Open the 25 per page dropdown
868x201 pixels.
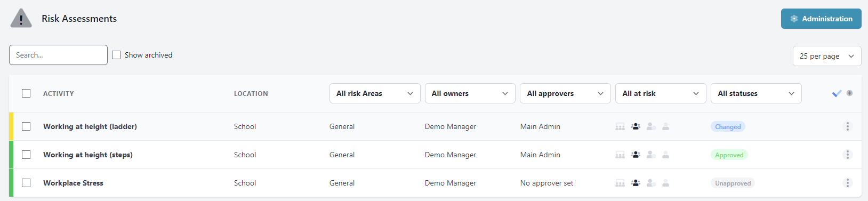[827, 56]
